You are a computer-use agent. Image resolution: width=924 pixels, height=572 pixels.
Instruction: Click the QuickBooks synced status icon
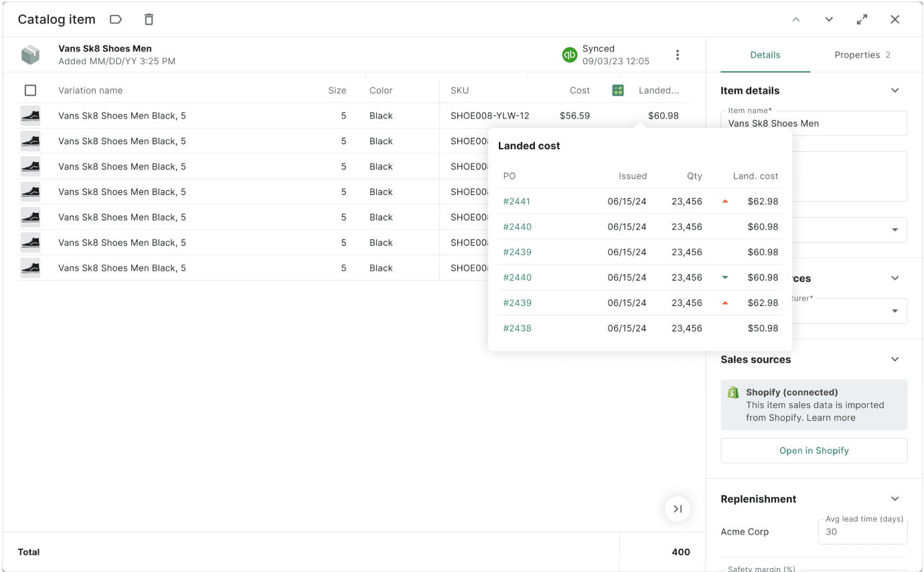tap(570, 55)
